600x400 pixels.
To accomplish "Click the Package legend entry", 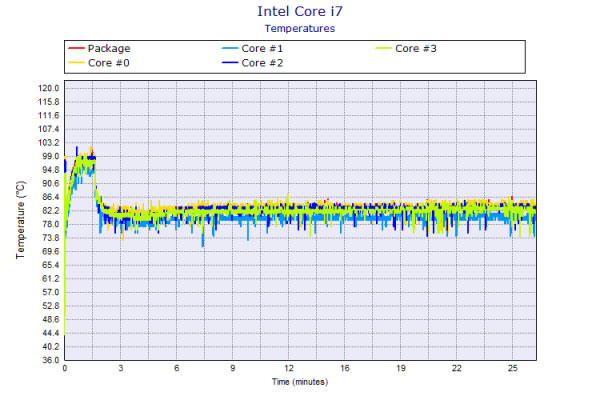I will tap(99, 49).
